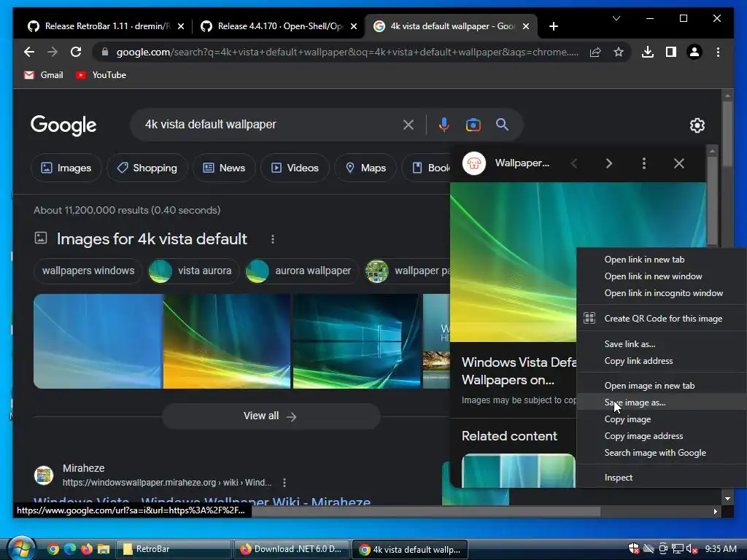The image size is (747, 560).
Task: Click the address bar URL
Action: (x=347, y=52)
